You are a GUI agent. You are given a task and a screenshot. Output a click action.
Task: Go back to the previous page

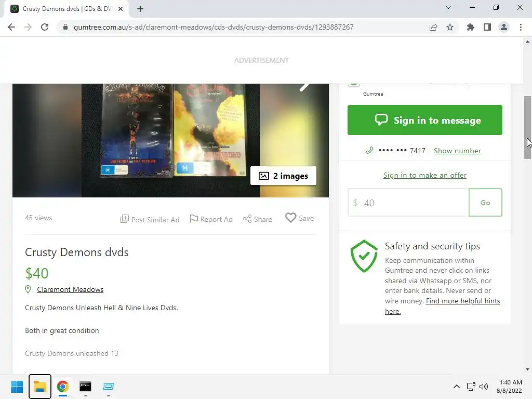(x=11, y=27)
